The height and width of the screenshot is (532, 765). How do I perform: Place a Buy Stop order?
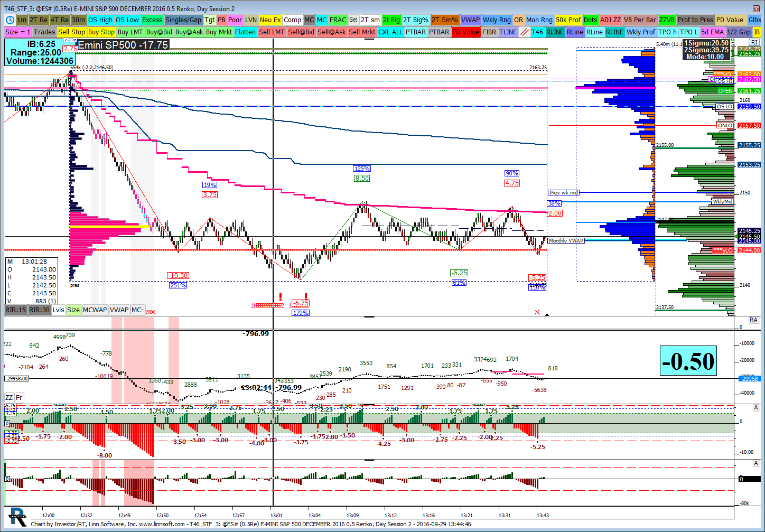click(x=101, y=32)
